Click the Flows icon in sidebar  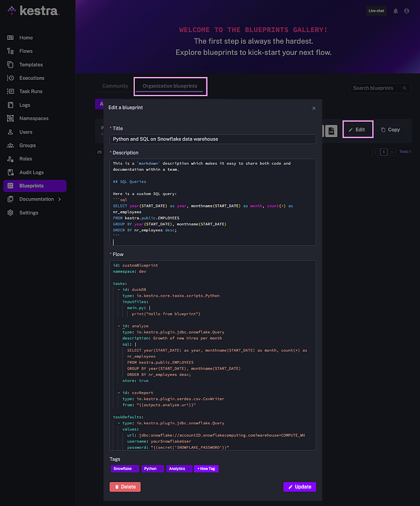pos(10,51)
